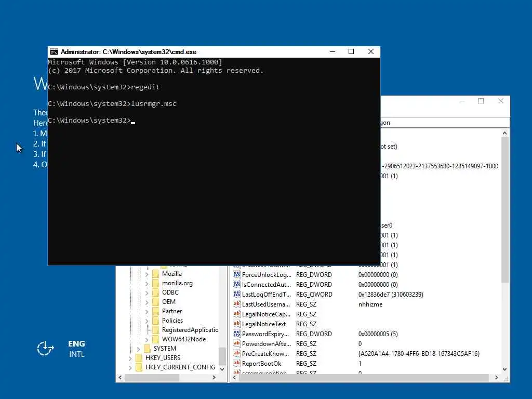Click the ForceUnlockLogon DWORD value icon
Screen dimensions: 532x399
point(237,274)
